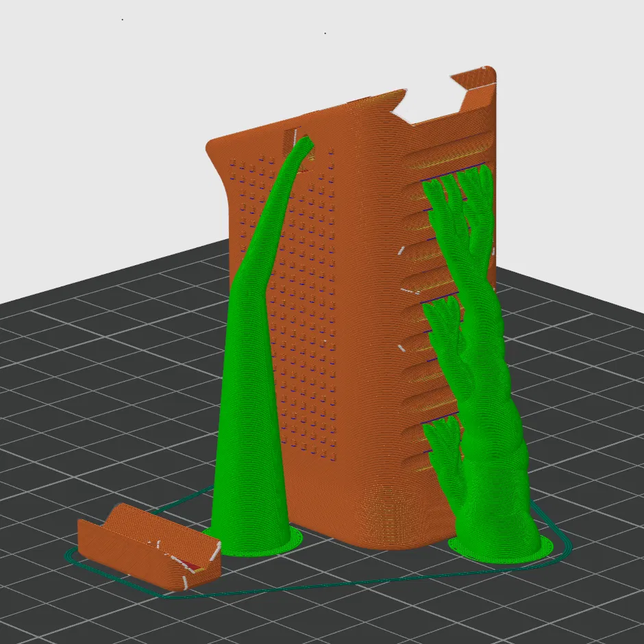Select the small orange part on the bed
Viewport: 644px width, 644px height.
[x=149, y=547]
